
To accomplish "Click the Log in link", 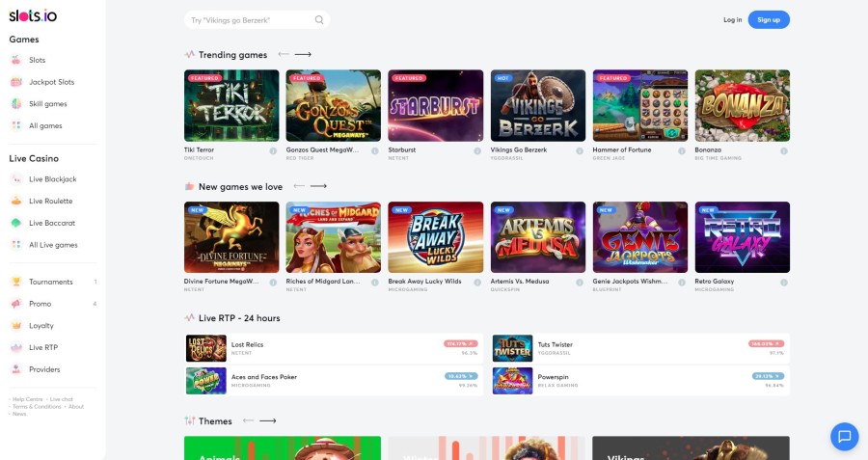I will (732, 20).
